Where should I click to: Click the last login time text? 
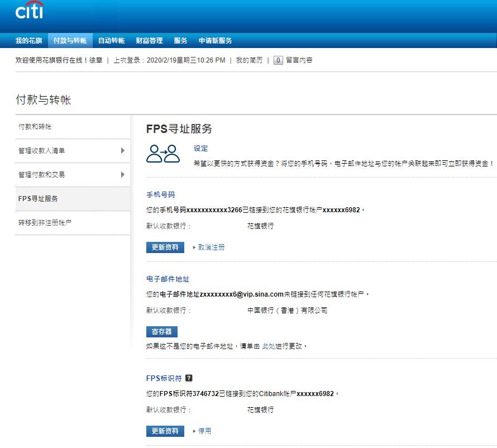pos(170,60)
